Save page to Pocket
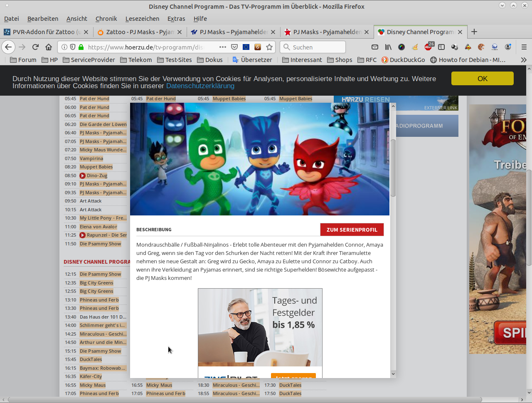 [234, 47]
